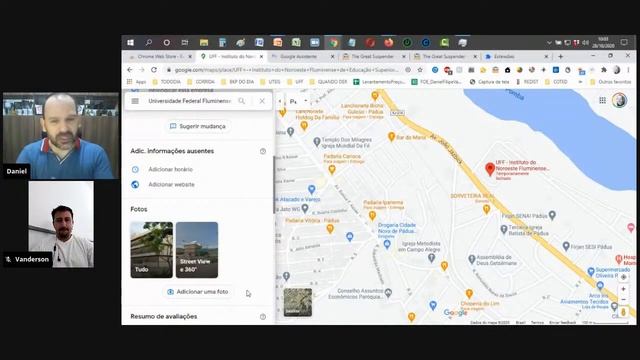The height and width of the screenshot is (360, 640).
Task: Click Sugerir mudança button
Action: pos(198,127)
